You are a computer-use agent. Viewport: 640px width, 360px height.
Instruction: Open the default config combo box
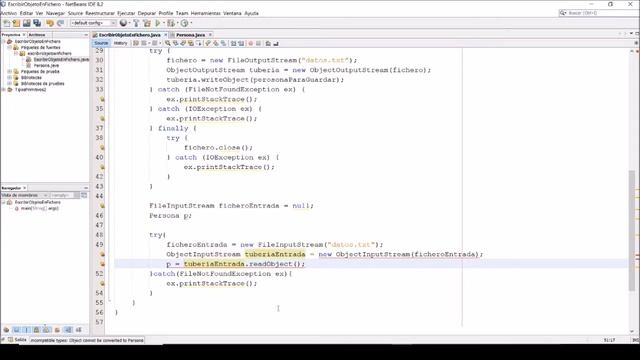click(93, 23)
